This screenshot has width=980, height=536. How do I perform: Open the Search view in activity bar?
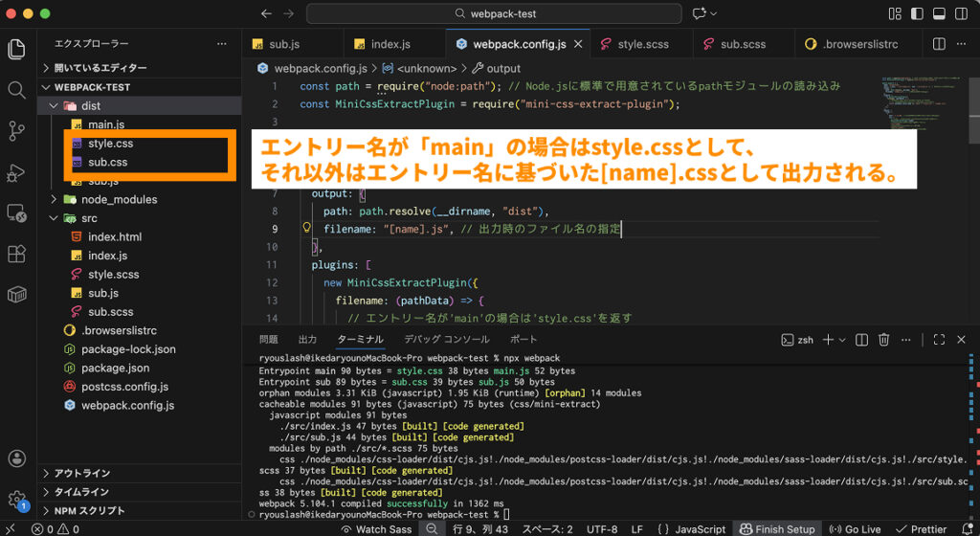16,90
